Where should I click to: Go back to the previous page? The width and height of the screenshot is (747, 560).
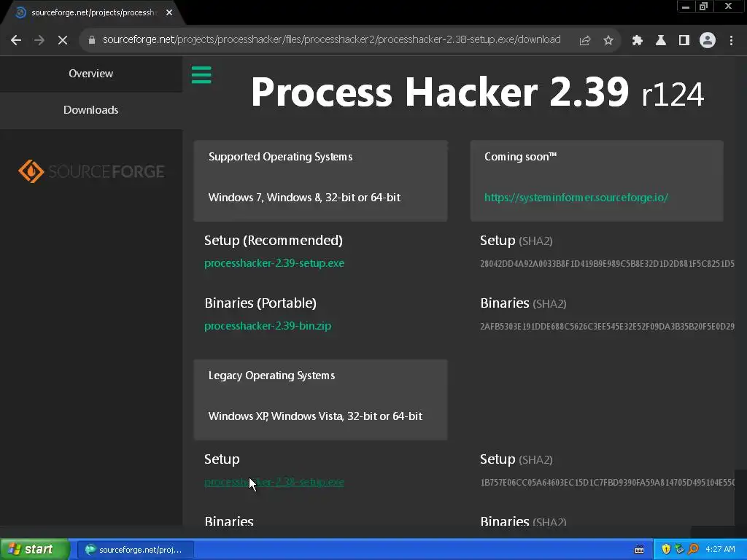(16, 41)
